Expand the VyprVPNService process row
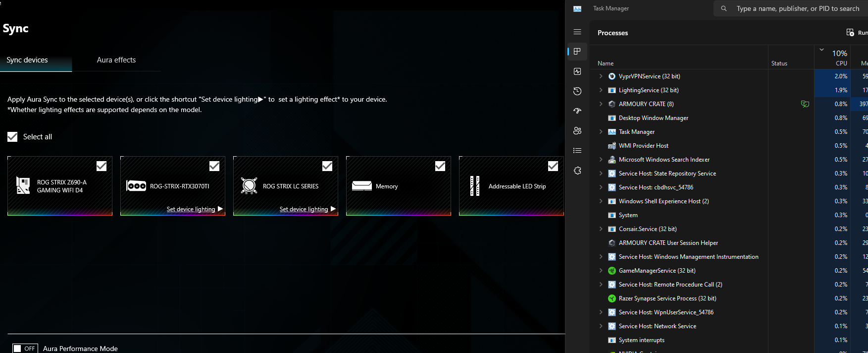Viewport: 868px width, 353px height. pyautogui.click(x=601, y=76)
